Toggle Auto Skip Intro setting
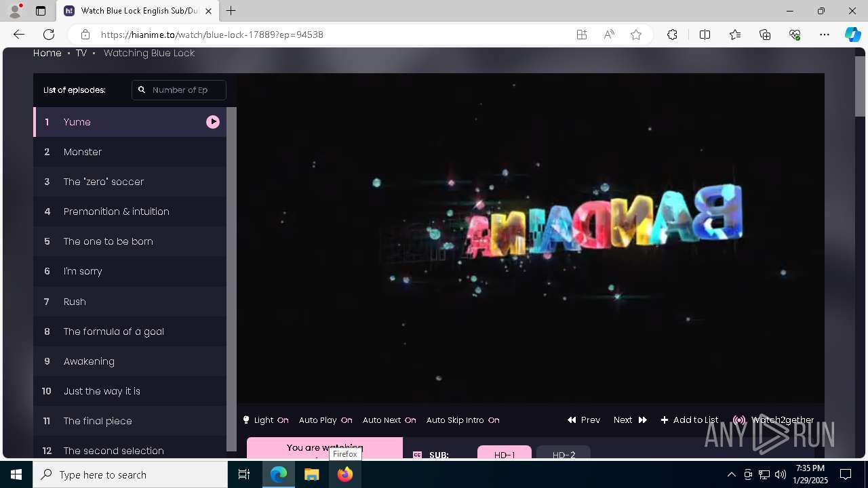This screenshot has height=488, width=868. pos(463,420)
